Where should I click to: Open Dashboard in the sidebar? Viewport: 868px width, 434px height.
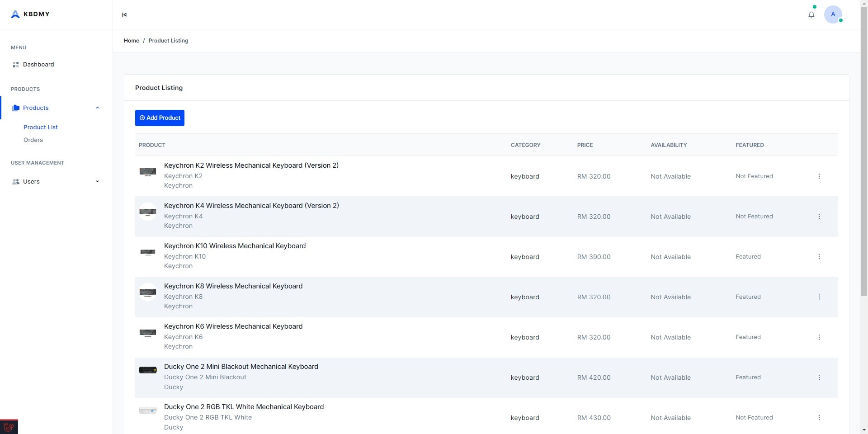point(38,65)
